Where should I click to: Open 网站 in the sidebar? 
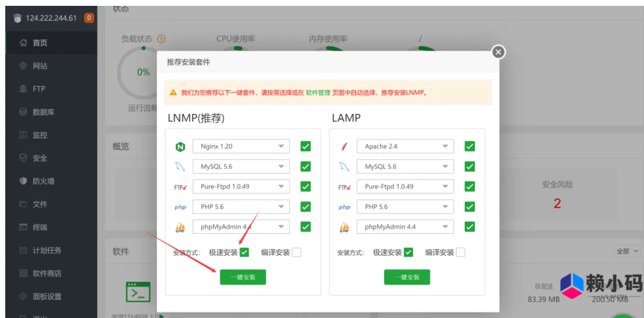pos(51,66)
